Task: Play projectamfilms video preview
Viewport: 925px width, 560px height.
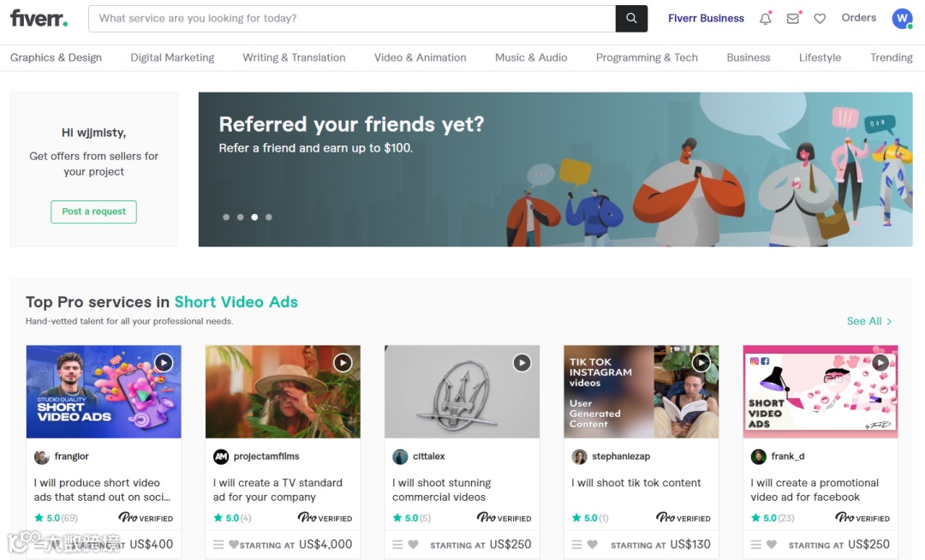Action: click(343, 362)
